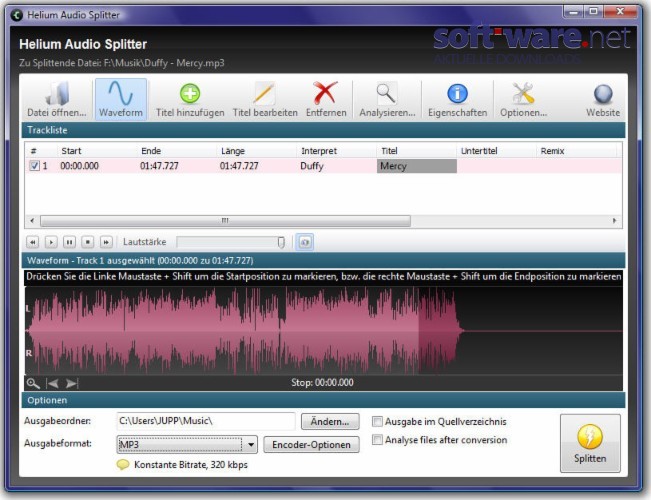The width and height of the screenshot is (651, 500).
Task: Sort by the Start column header
Action: tap(97, 151)
